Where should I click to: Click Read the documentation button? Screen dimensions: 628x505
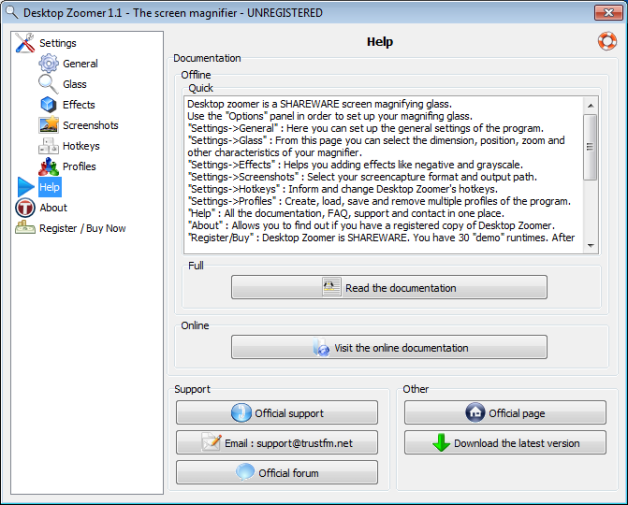(x=389, y=287)
